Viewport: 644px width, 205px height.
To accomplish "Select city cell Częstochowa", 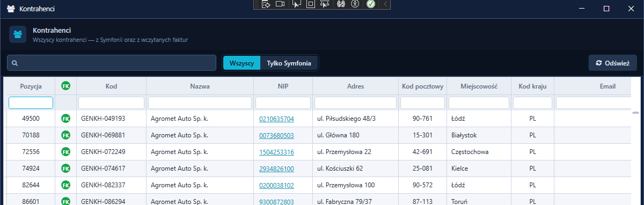I will (479, 152).
